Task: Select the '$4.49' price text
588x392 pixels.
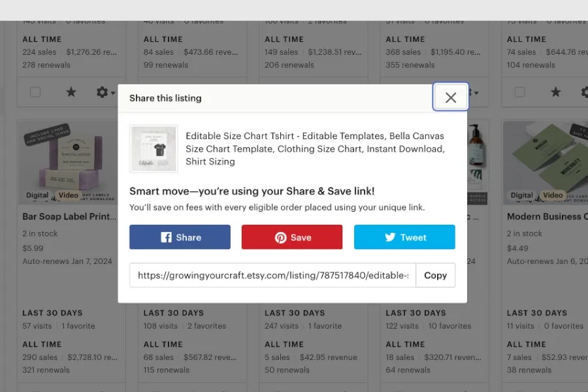Action: coord(517,248)
